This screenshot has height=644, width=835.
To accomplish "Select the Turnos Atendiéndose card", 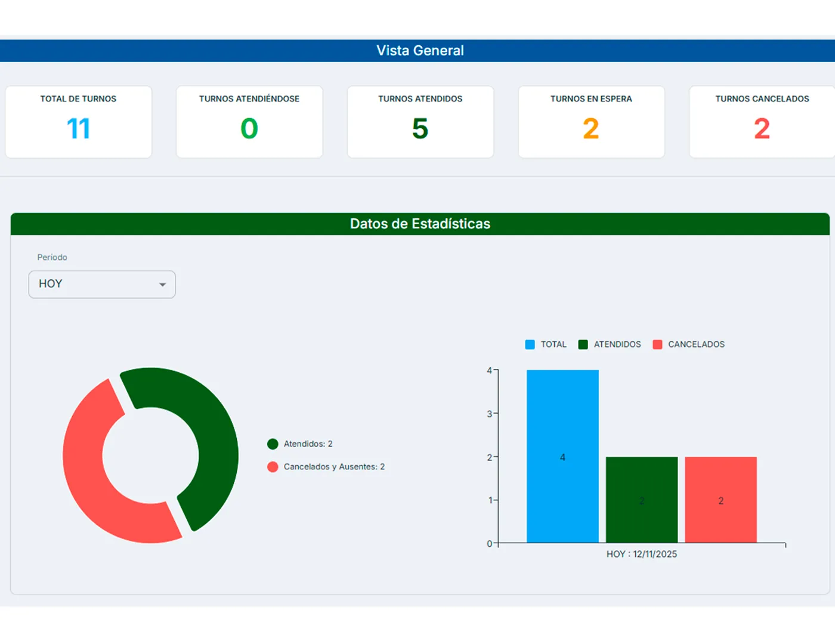I will point(249,122).
